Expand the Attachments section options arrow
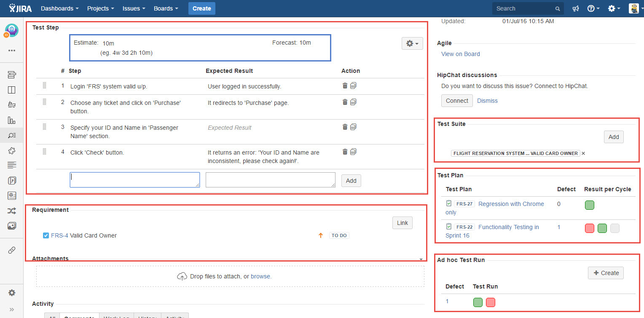 pyautogui.click(x=421, y=259)
